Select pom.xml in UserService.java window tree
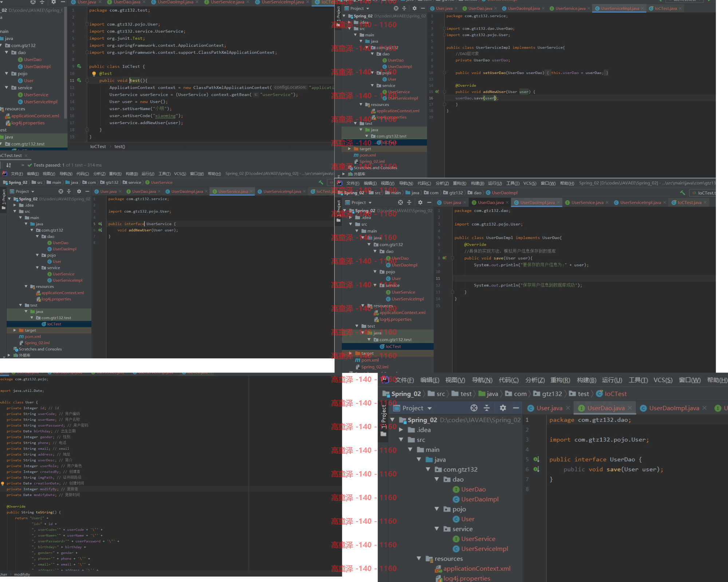This screenshot has height=582, width=728. pyautogui.click(x=30, y=336)
